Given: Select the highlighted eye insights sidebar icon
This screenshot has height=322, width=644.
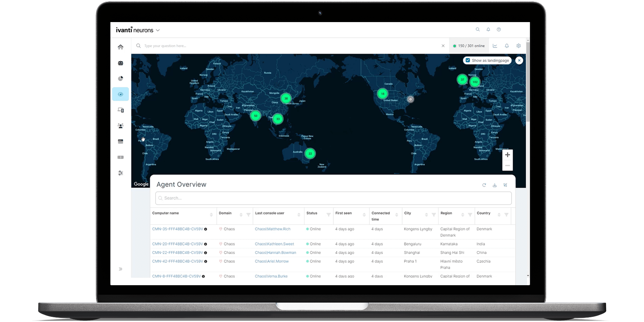Looking at the screenshot, I should coord(120,94).
